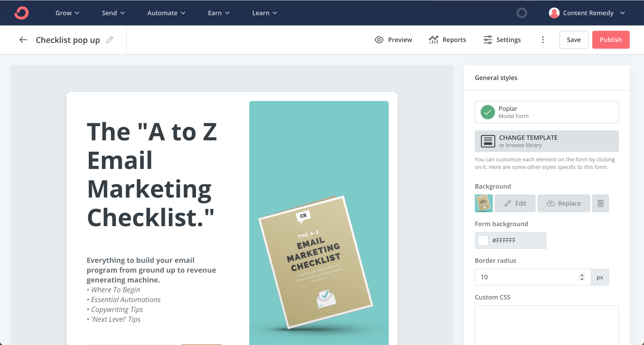Delete background image with trash icon

tap(600, 203)
